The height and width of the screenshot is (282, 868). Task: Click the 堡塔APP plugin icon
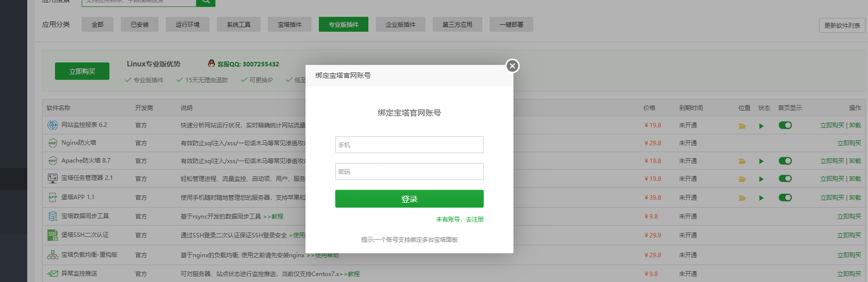tap(52, 197)
